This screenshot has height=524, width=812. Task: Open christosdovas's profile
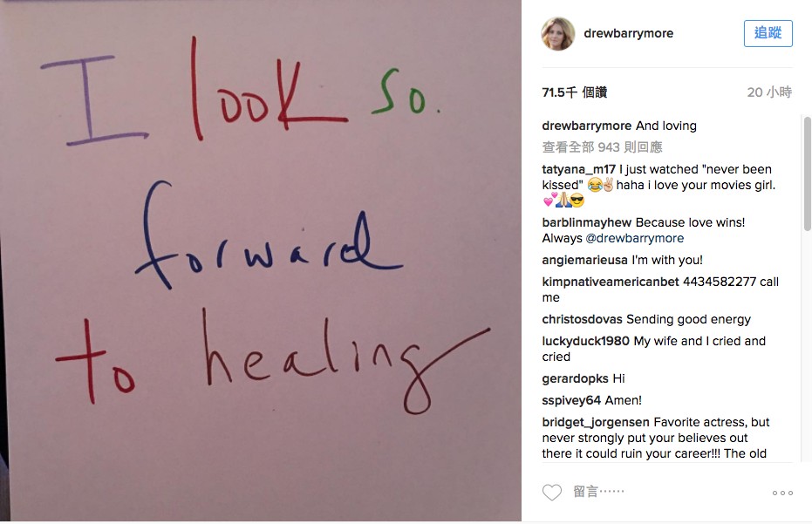tap(582, 319)
